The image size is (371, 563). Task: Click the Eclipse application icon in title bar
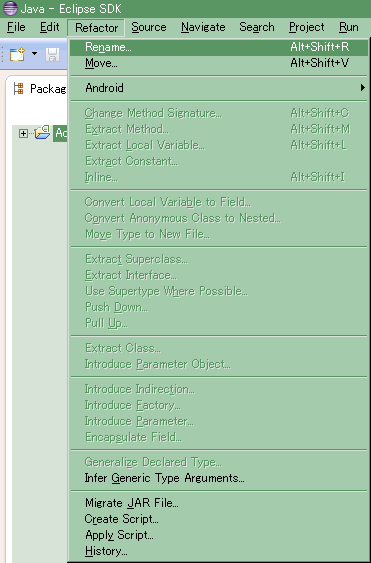[10, 8]
